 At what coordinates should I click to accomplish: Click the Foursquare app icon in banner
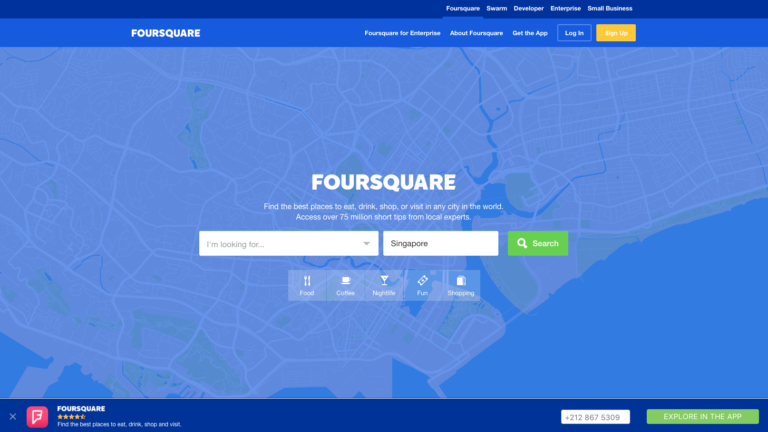point(37,417)
